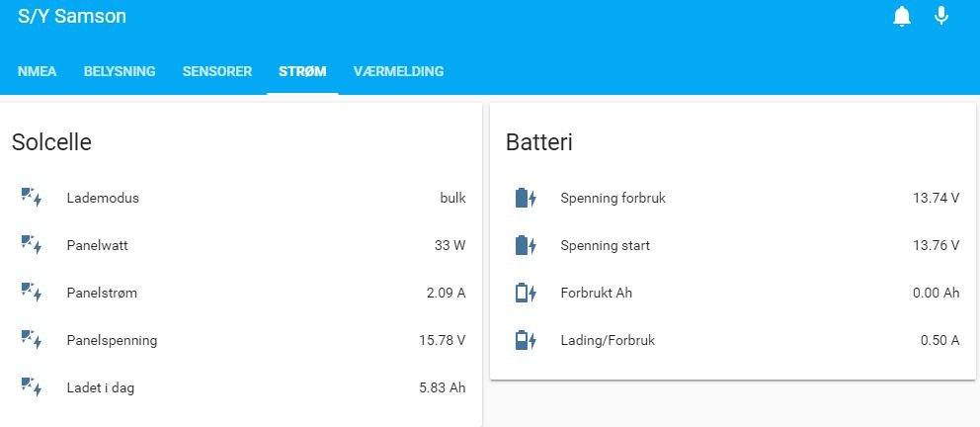
Task: Click the S/Y Samson title
Action: click(x=72, y=16)
